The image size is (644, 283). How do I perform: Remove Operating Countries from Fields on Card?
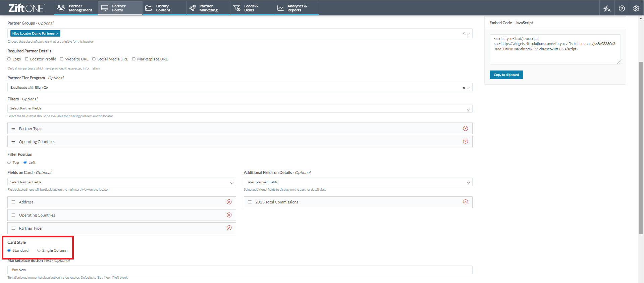coord(229,215)
